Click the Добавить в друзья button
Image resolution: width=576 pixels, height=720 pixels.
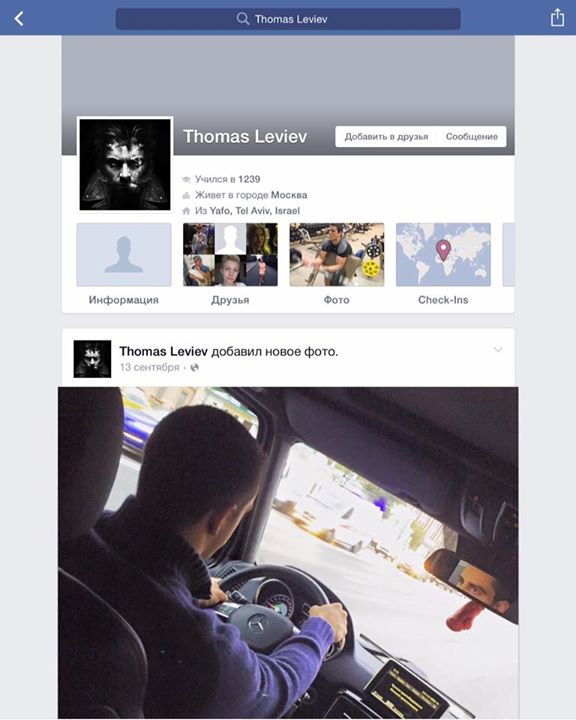pos(386,136)
